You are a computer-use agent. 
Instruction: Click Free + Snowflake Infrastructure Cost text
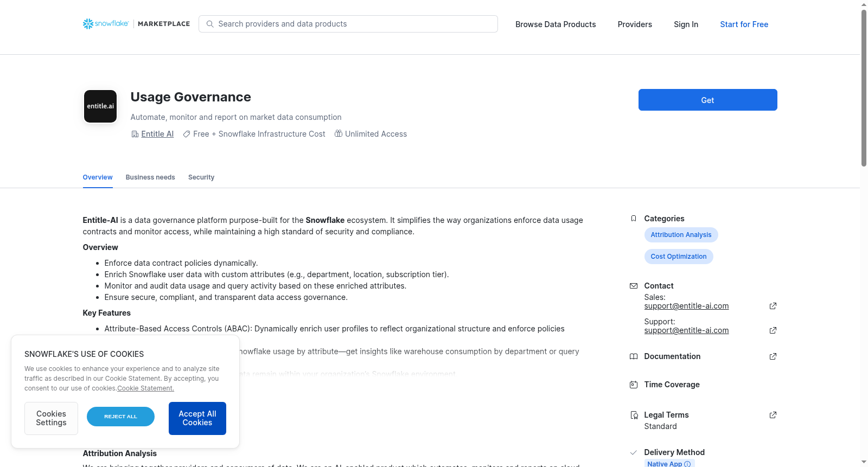pyautogui.click(x=259, y=134)
